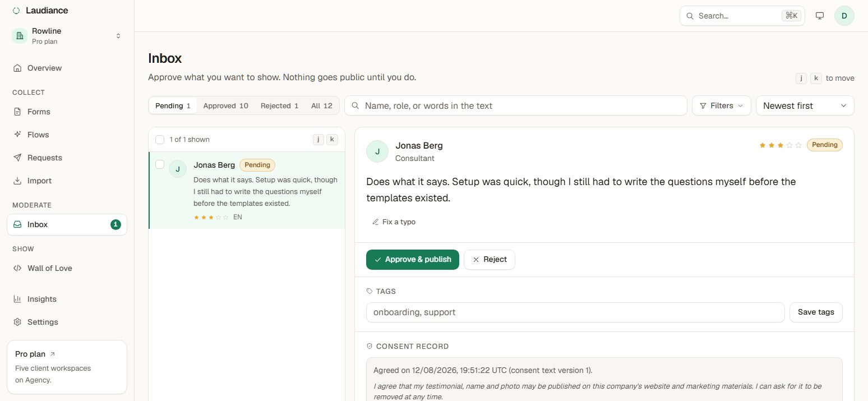This screenshot has width=868, height=401.
Task: Open Settings gear icon in sidebar
Action: click(x=17, y=322)
